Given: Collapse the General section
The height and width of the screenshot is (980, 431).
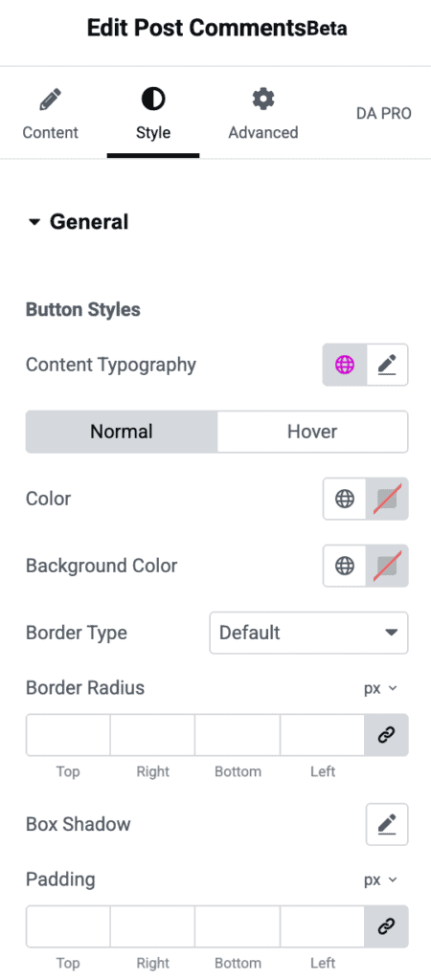Looking at the screenshot, I should (x=79, y=222).
